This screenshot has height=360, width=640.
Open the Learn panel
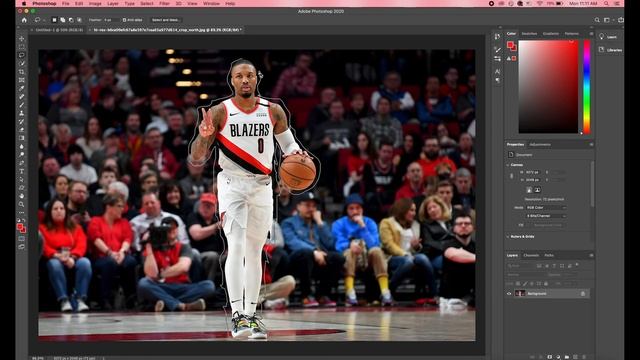pyautogui.click(x=608, y=37)
